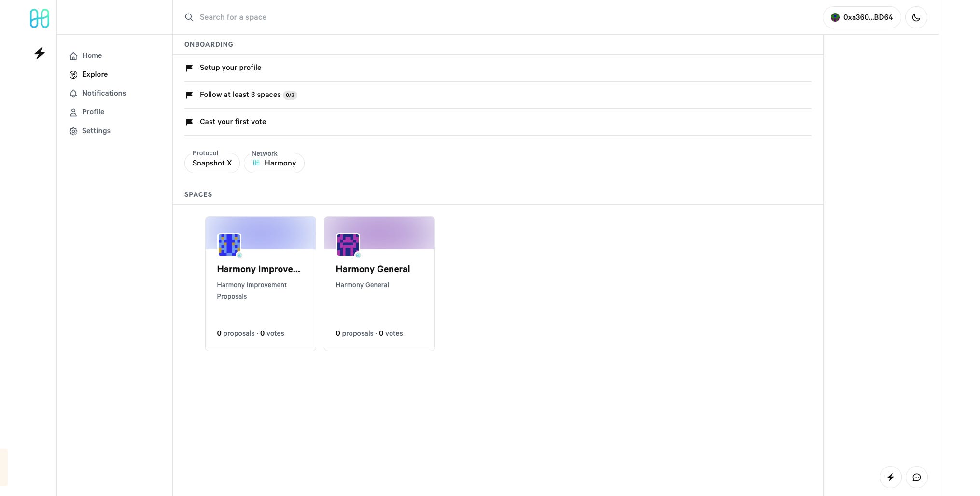Click the Profile person icon
980x496 pixels.
pos(73,112)
